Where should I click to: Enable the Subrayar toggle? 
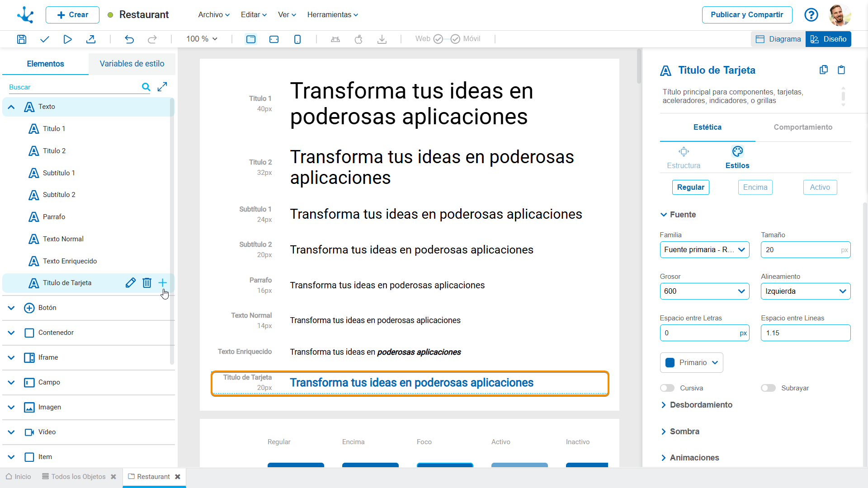768,388
